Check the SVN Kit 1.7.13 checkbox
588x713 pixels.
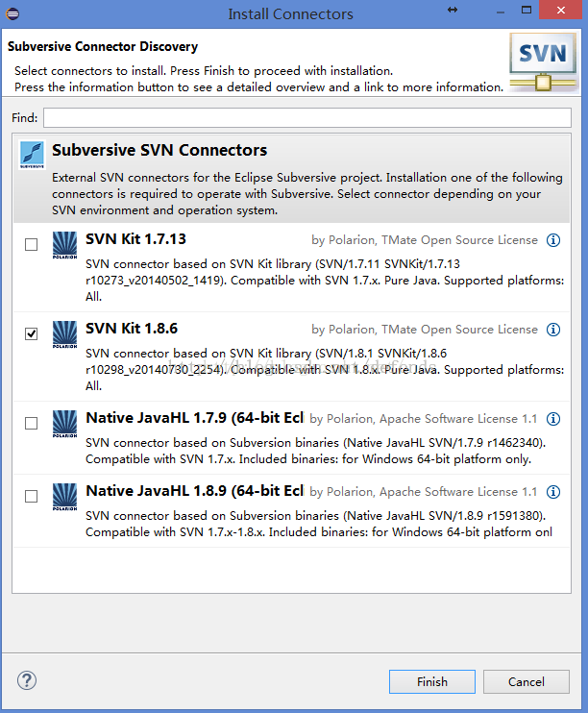pyautogui.click(x=32, y=245)
